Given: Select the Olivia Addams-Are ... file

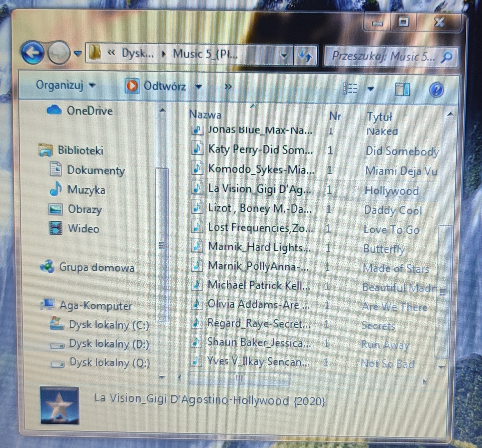Looking at the screenshot, I should (250, 305).
